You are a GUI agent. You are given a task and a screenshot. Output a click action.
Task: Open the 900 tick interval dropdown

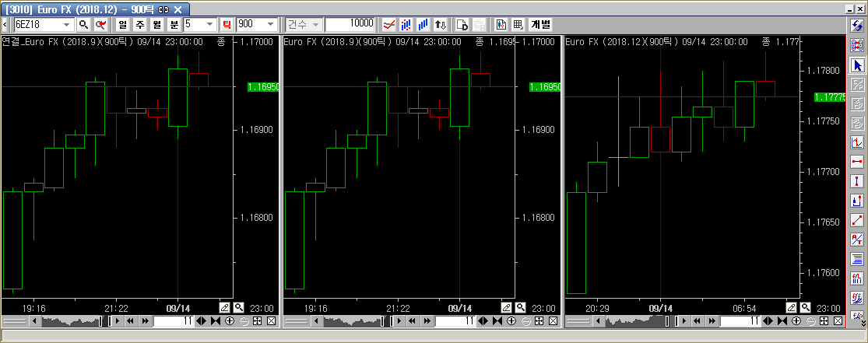(272, 24)
